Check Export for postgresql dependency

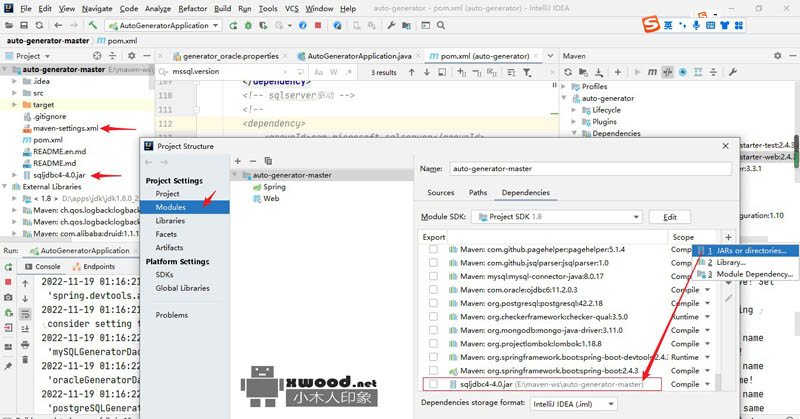tap(433, 303)
